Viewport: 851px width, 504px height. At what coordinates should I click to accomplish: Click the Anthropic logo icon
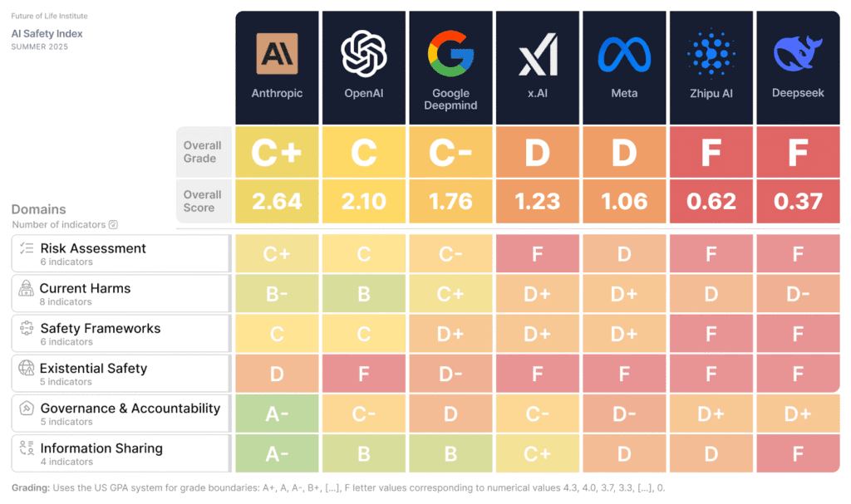click(x=277, y=54)
